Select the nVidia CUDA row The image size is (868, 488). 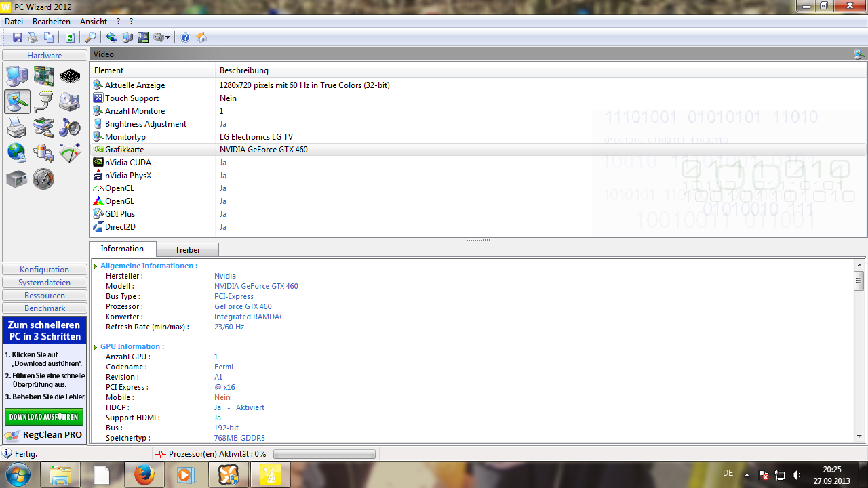[479, 163]
